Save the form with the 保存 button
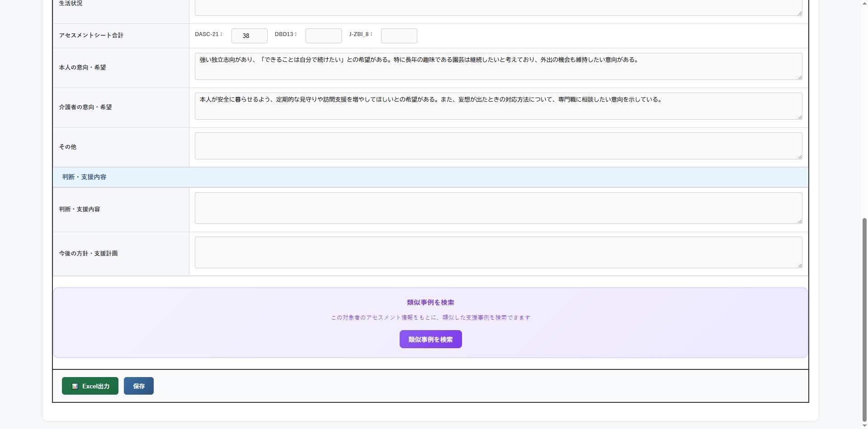 click(138, 386)
